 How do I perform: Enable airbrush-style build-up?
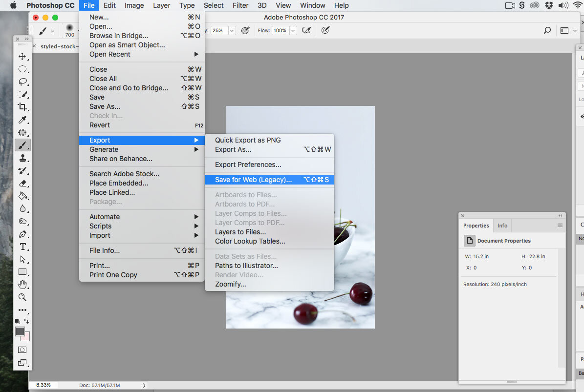tap(306, 30)
